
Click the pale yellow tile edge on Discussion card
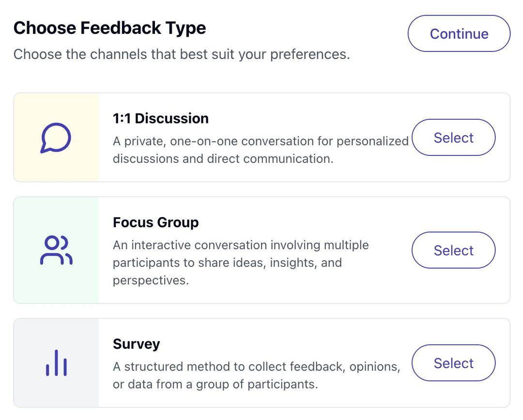tap(56, 138)
